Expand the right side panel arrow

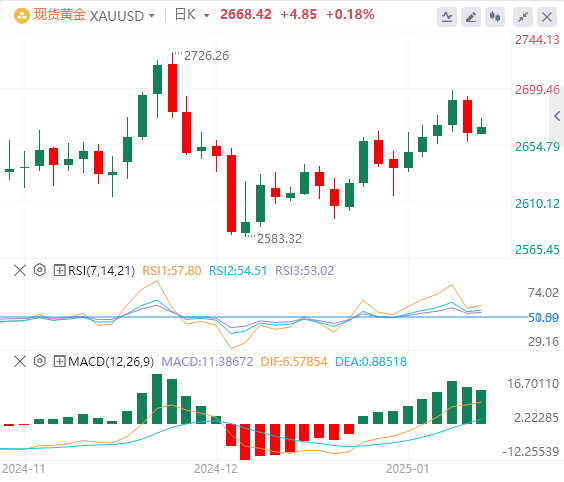557,116
